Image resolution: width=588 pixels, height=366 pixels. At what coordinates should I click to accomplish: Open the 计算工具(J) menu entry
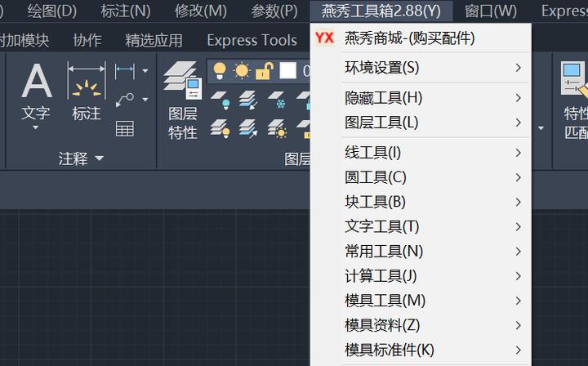tap(421, 276)
